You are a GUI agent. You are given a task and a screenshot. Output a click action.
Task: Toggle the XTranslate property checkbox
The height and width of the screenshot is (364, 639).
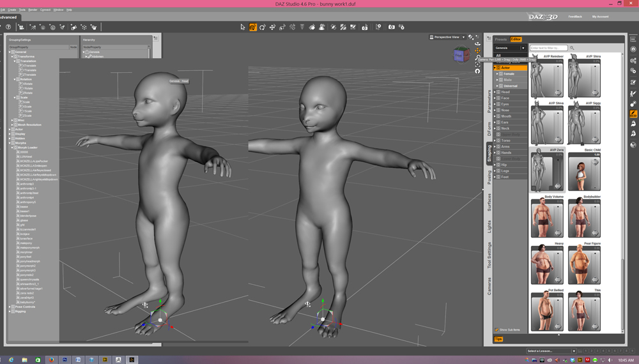coord(21,66)
